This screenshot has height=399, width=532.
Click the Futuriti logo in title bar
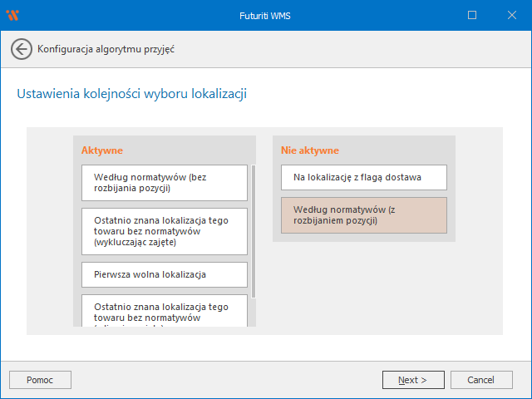coord(12,15)
